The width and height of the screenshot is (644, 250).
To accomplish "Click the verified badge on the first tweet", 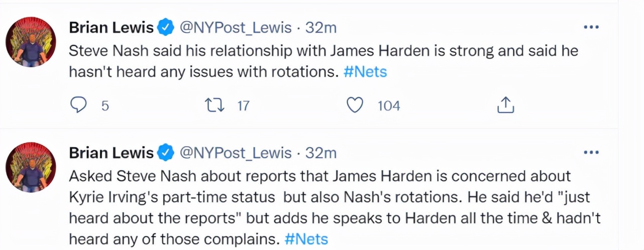I will pyautogui.click(x=166, y=28).
